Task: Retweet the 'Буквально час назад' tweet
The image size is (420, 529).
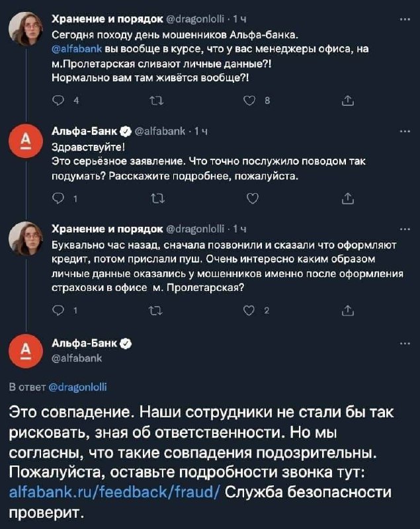Action: pyautogui.click(x=156, y=310)
